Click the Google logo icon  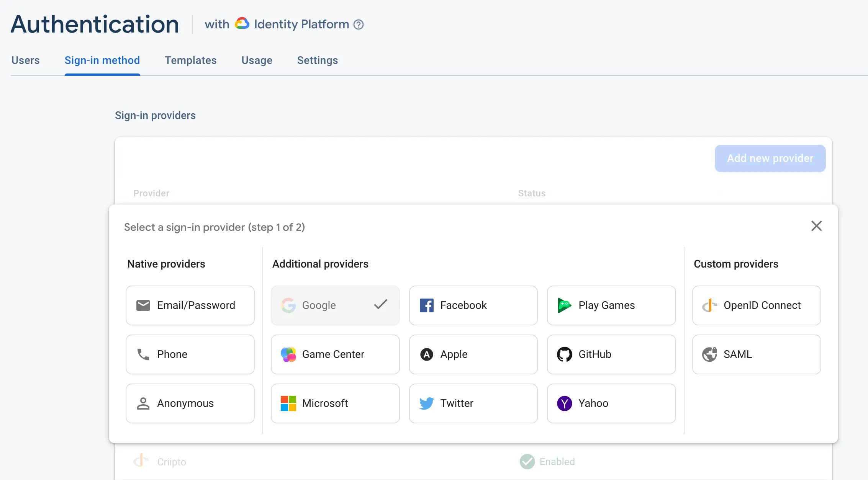(x=288, y=305)
